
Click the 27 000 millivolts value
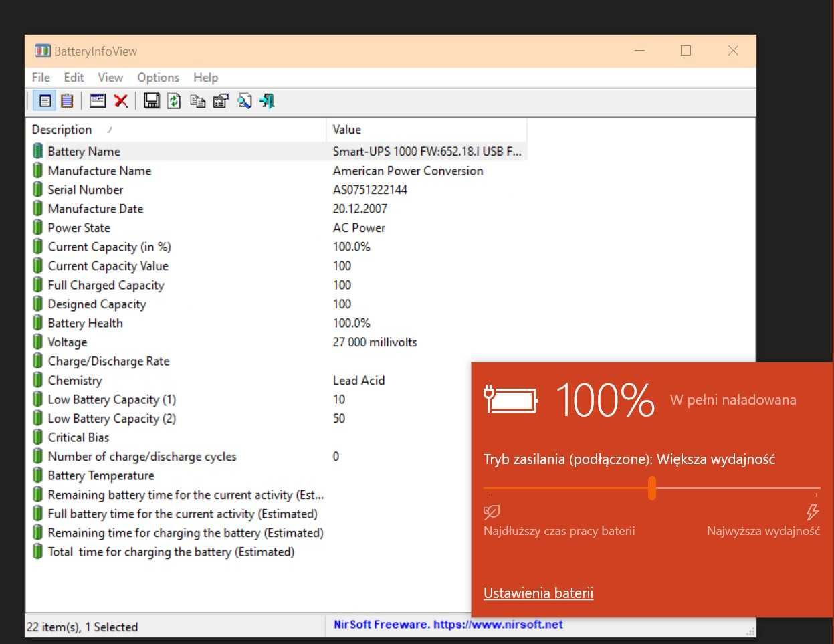point(375,342)
